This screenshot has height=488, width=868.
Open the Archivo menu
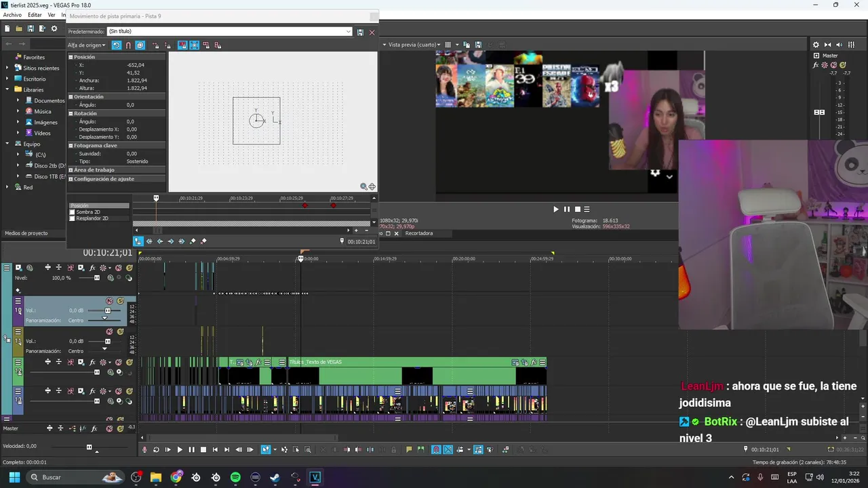tap(12, 15)
